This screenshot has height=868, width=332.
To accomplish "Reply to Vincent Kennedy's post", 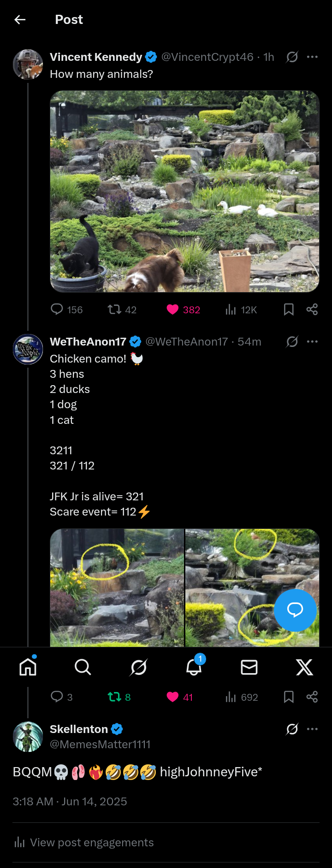I will pyautogui.click(x=57, y=309).
